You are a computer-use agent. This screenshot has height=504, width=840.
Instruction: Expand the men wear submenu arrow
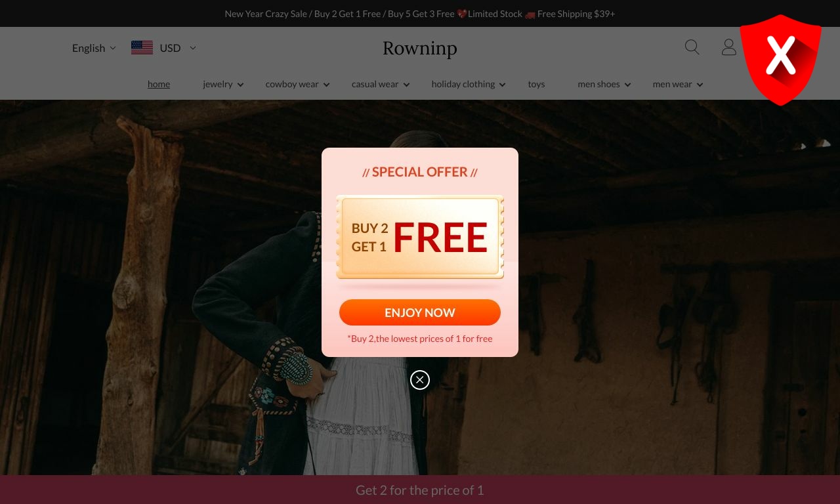coord(700,85)
